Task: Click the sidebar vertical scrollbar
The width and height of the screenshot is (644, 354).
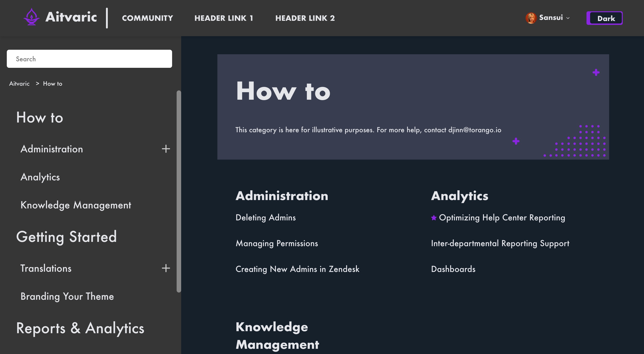Action: pos(178,191)
